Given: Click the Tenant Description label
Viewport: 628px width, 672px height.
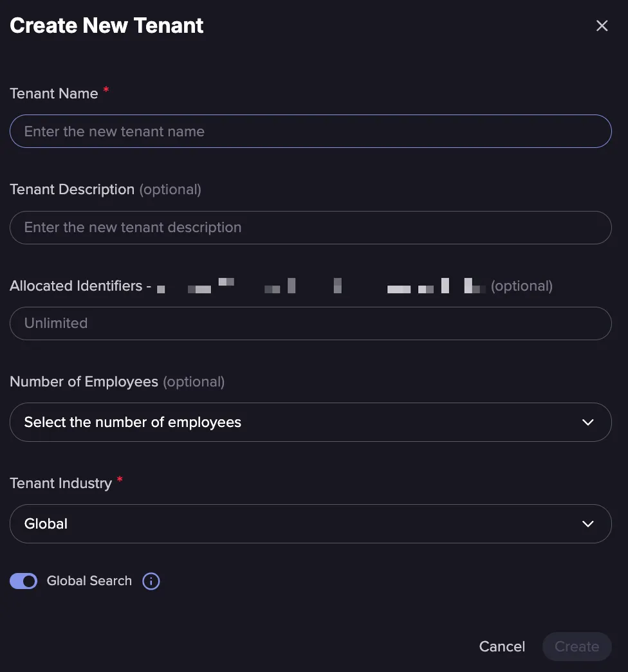Looking at the screenshot, I should 72,190.
